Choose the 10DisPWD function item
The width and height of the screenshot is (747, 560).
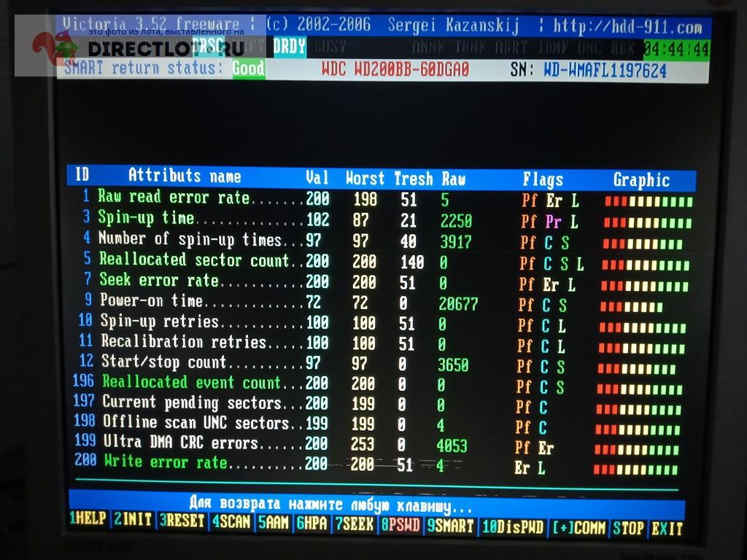pos(513,527)
